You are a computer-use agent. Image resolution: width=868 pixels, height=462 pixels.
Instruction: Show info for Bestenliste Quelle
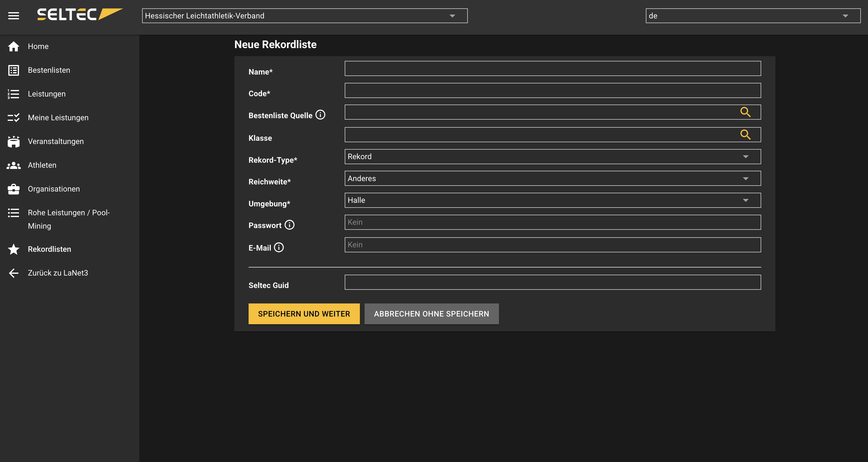pyautogui.click(x=320, y=115)
